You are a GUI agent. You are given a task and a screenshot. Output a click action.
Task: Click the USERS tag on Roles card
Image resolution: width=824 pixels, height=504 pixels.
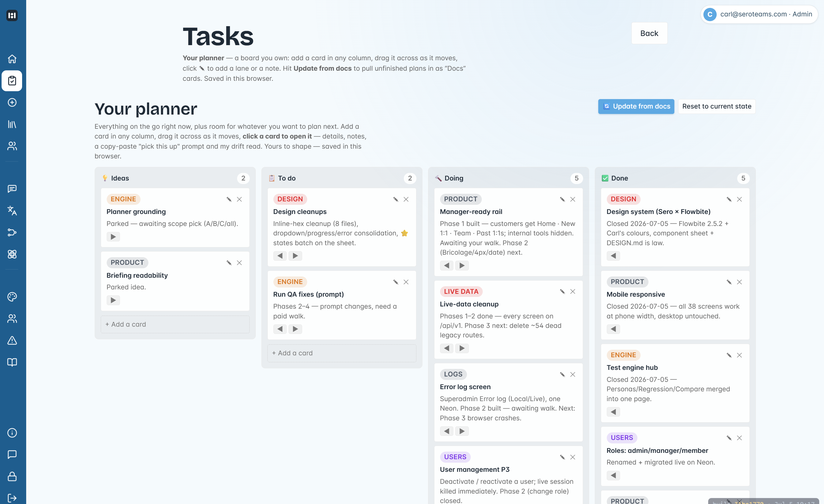click(x=622, y=438)
